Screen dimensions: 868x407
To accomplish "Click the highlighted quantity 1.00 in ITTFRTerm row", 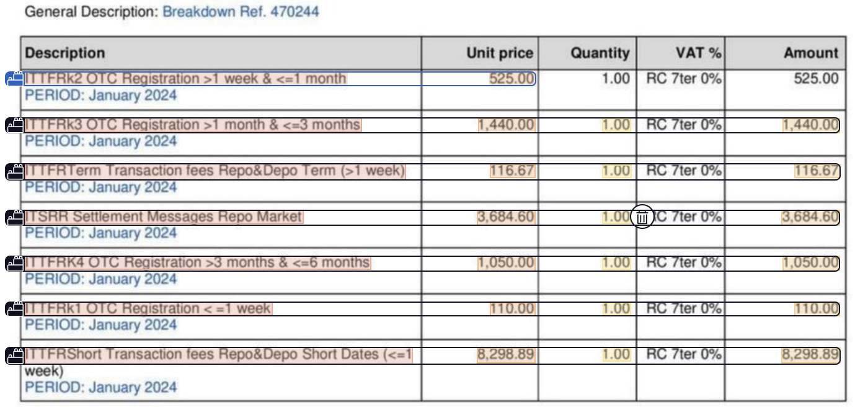I will pyautogui.click(x=616, y=171).
